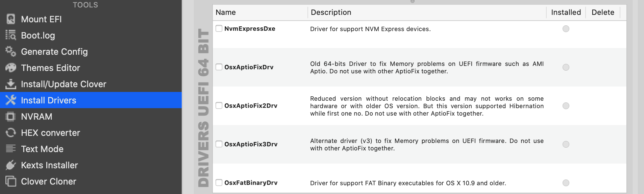Image resolution: width=644 pixels, height=194 pixels.
Task: Check the OsxAptioFixDrv driver checkbox
Action: tap(219, 67)
